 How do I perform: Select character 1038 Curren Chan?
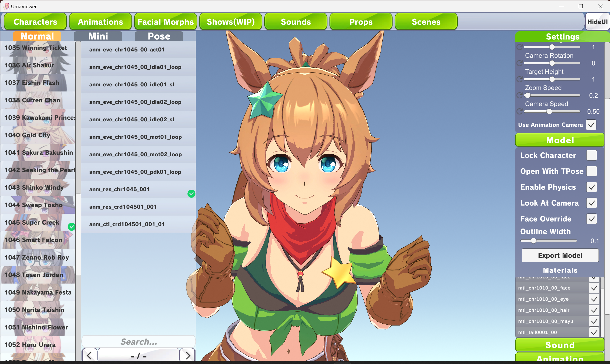click(38, 100)
